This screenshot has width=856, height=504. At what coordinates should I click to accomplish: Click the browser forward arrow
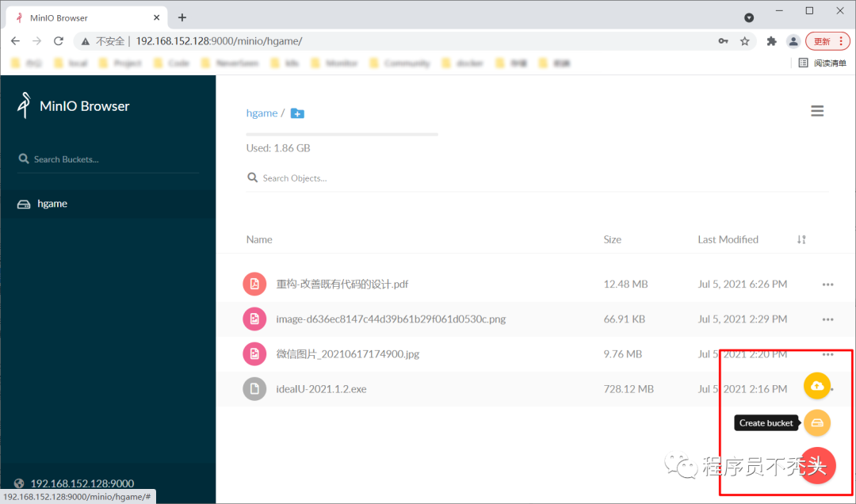(x=36, y=41)
